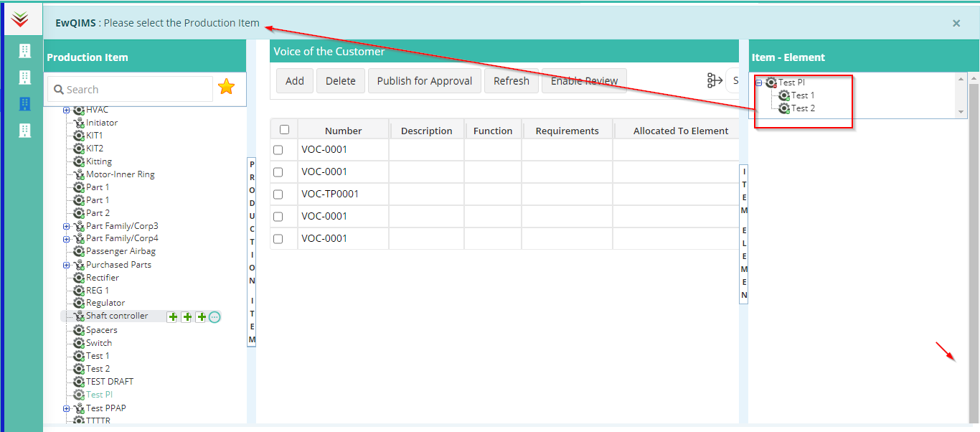Select Test 1 label in Production Item tree

point(98,356)
